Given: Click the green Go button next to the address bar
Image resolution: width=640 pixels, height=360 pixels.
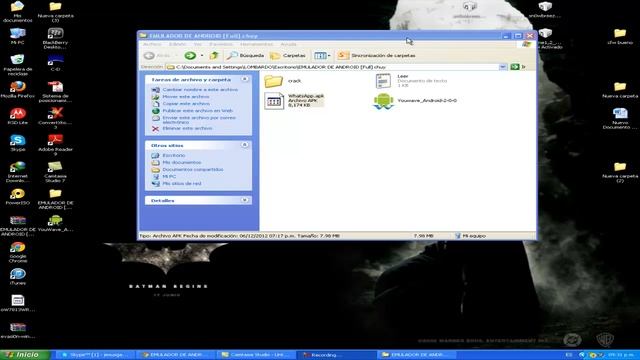Looking at the screenshot, I should click(514, 67).
